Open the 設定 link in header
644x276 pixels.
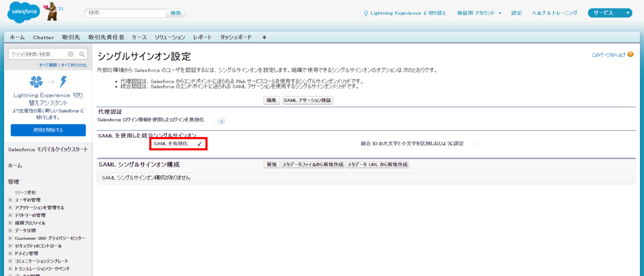[x=516, y=13]
